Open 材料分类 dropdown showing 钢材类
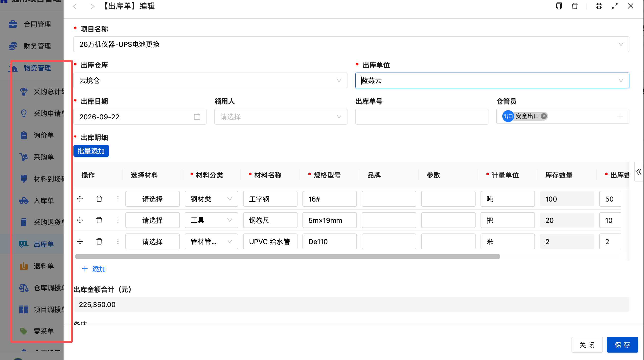The image size is (644, 360). click(x=211, y=199)
